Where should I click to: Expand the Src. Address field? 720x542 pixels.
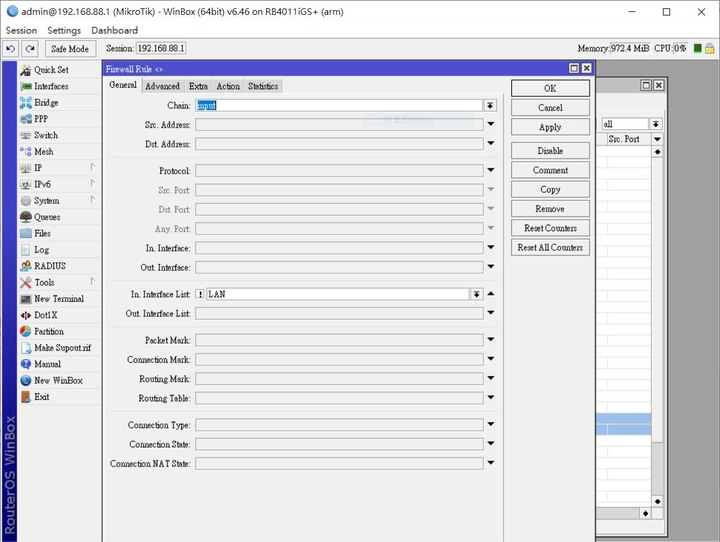coord(491,124)
